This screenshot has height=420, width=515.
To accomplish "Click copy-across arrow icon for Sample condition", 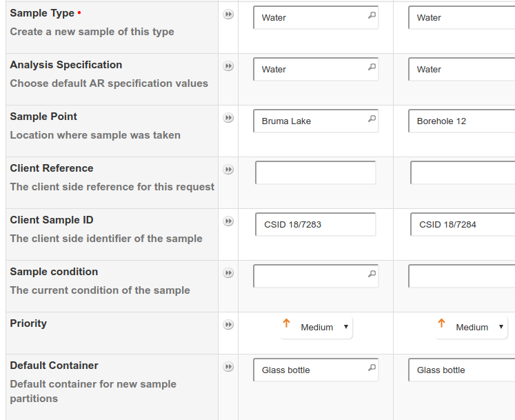I will click(228, 273).
